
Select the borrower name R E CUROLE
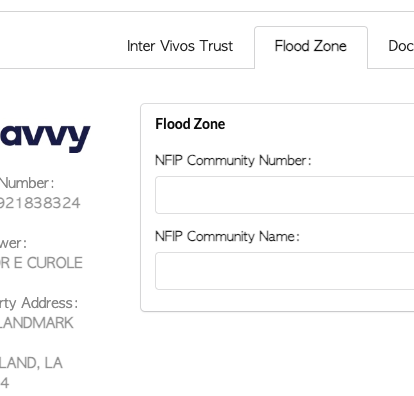[x=41, y=263]
